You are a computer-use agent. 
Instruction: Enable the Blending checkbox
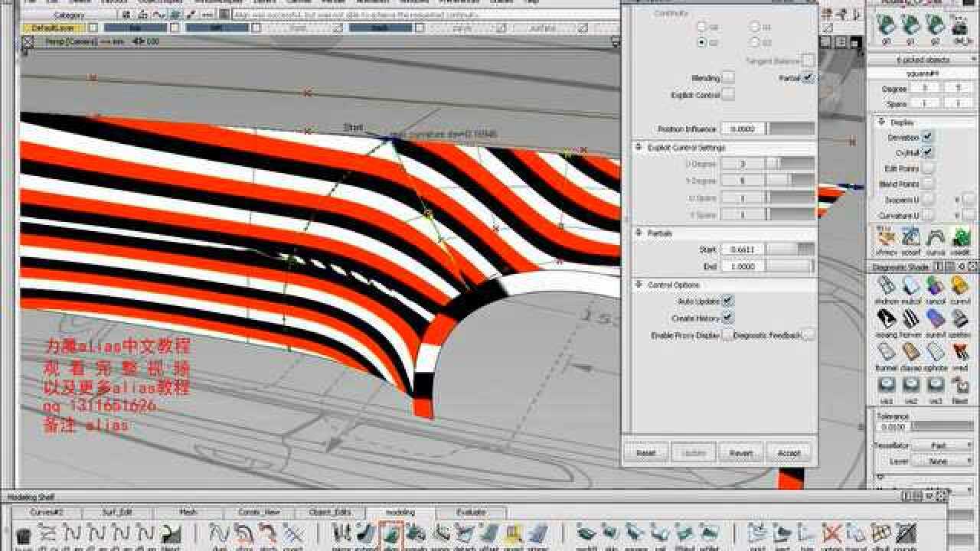[x=728, y=78]
